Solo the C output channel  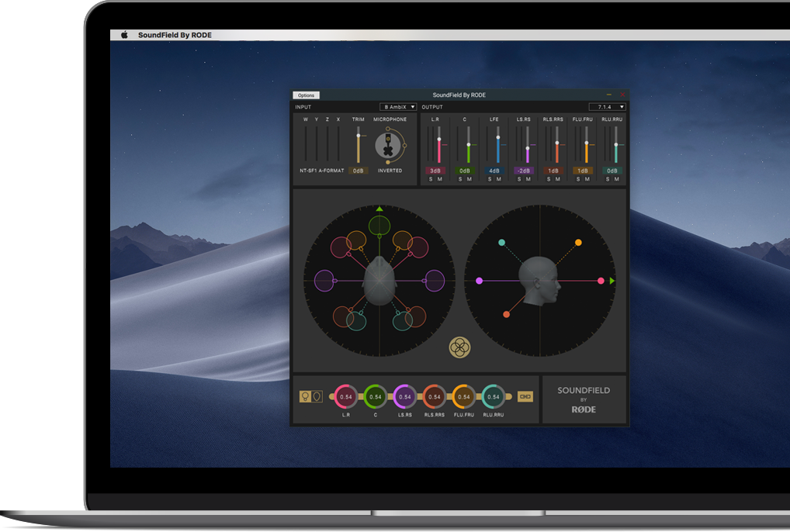(x=460, y=179)
